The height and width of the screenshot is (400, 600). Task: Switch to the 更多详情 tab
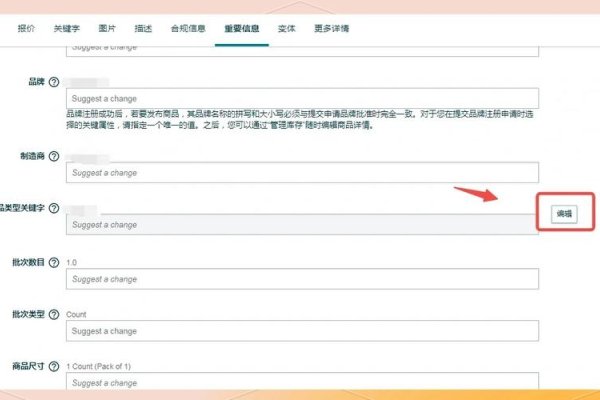(331, 28)
